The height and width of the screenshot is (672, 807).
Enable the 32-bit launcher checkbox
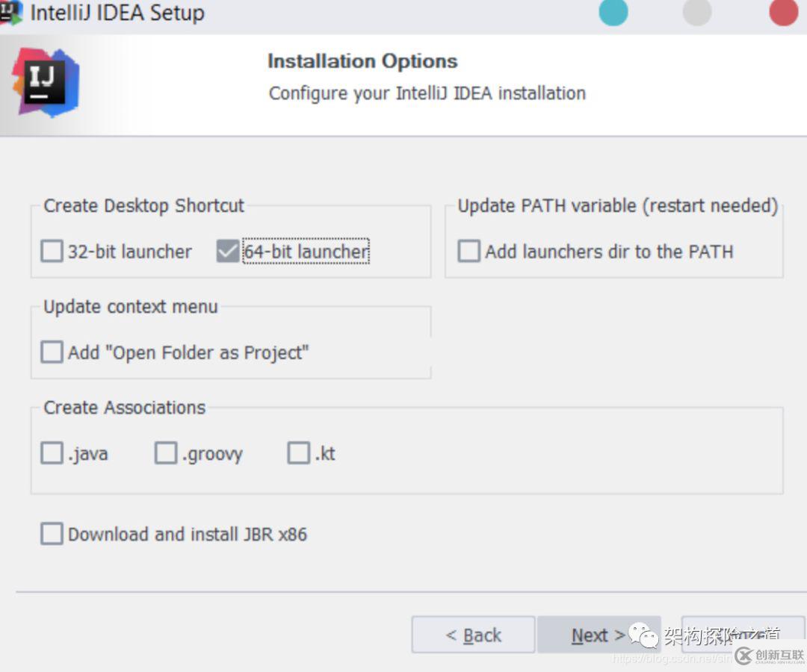(x=51, y=251)
